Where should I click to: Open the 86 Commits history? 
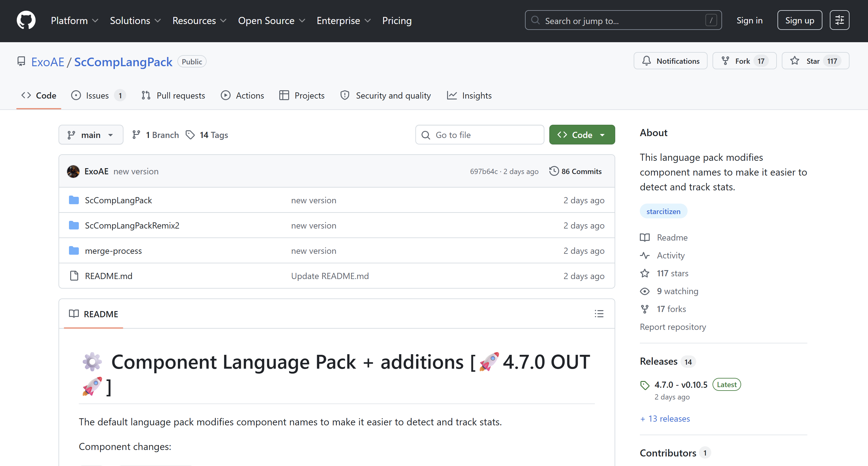[x=575, y=171]
